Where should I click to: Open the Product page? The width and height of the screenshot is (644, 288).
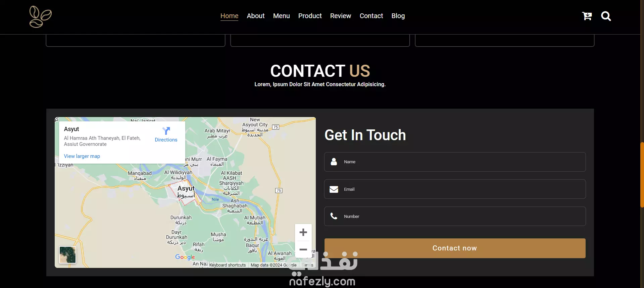(x=310, y=16)
